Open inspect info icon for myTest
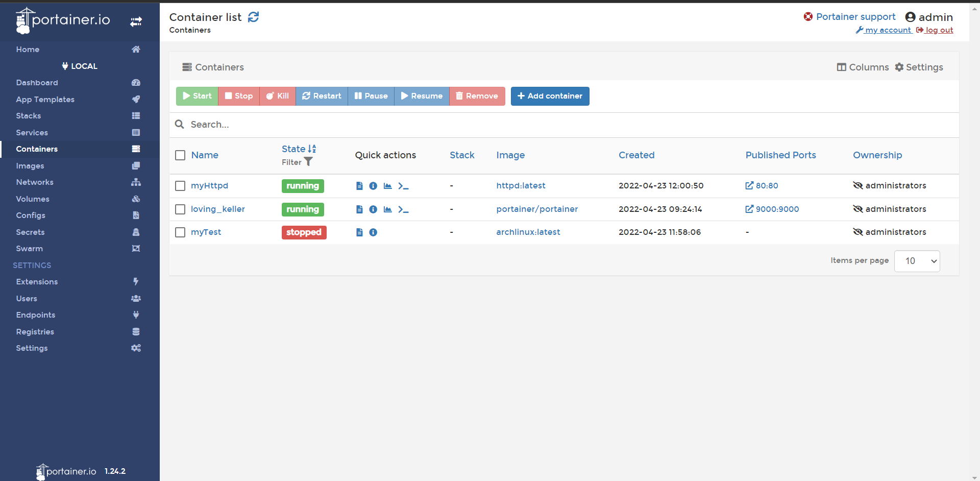This screenshot has width=980, height=481. click(x=373, y=232)
